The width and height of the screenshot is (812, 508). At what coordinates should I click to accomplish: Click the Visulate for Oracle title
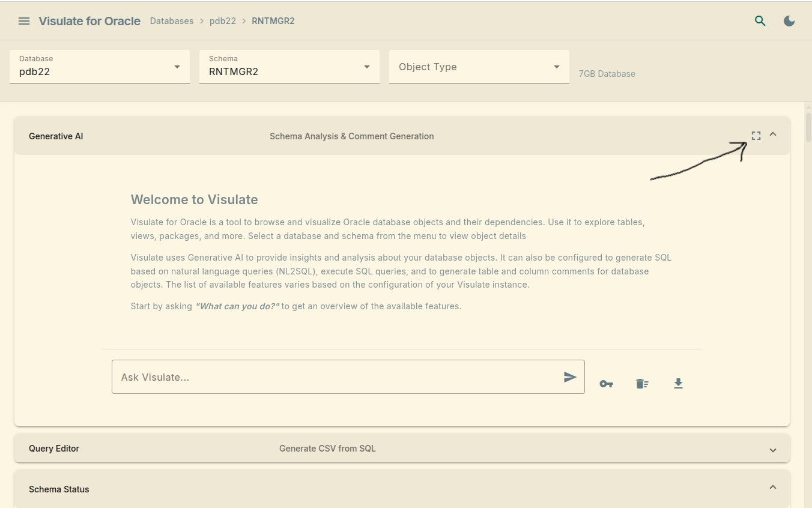coord(89,21)
